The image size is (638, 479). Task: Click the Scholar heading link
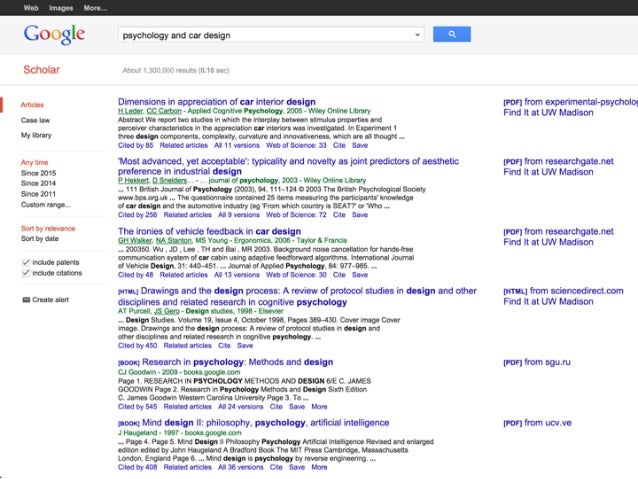click(x=42, y=70)
